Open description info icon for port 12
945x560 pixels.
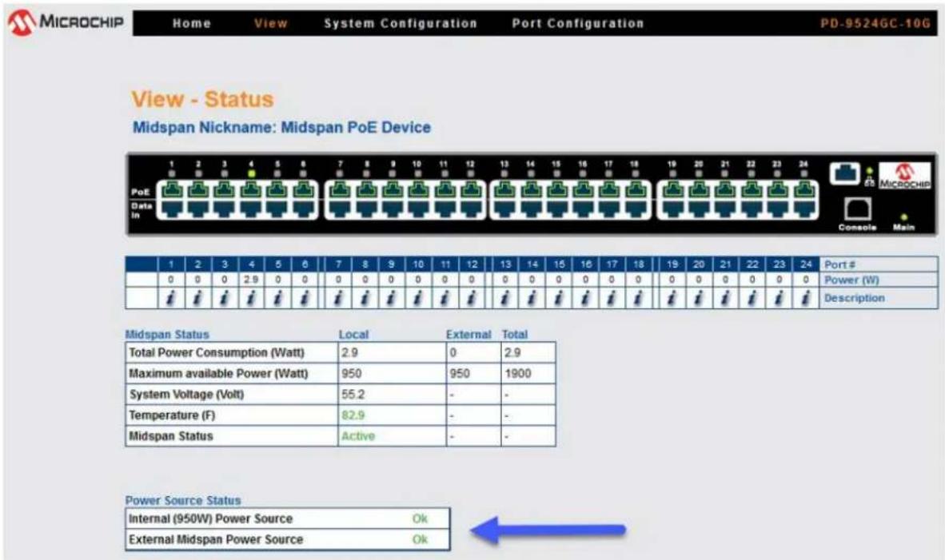point(471,298)
